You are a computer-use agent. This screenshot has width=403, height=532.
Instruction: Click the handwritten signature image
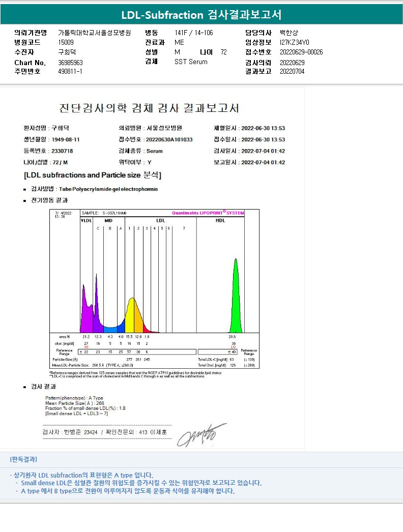[x=201, y=435]
